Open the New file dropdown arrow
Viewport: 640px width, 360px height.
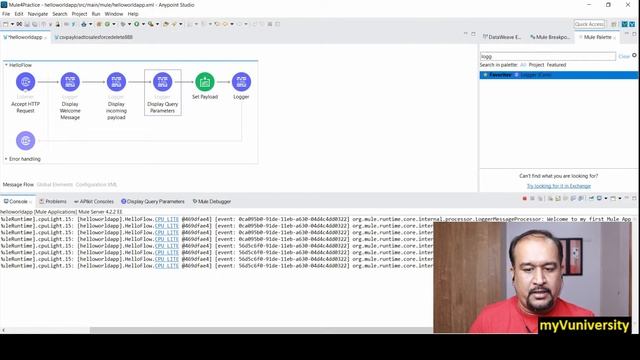(x=12, y=24)
